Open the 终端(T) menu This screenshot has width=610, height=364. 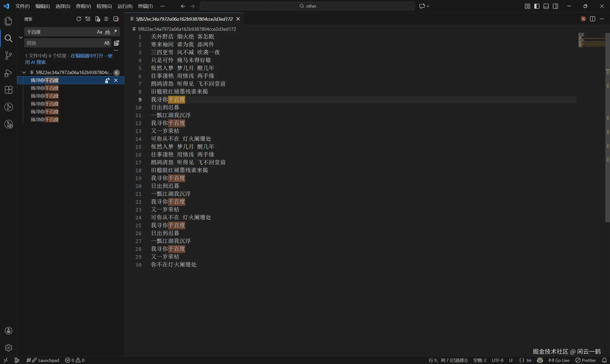click(145, 6)
